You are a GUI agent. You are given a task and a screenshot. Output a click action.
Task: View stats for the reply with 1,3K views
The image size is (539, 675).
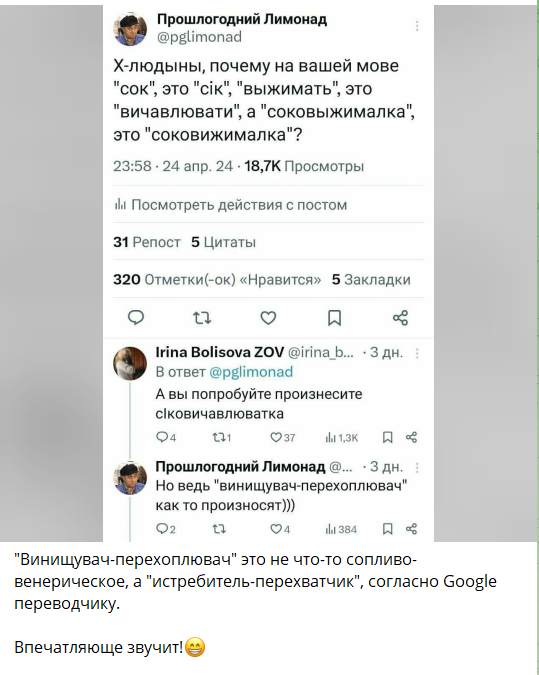click(342, 438)
